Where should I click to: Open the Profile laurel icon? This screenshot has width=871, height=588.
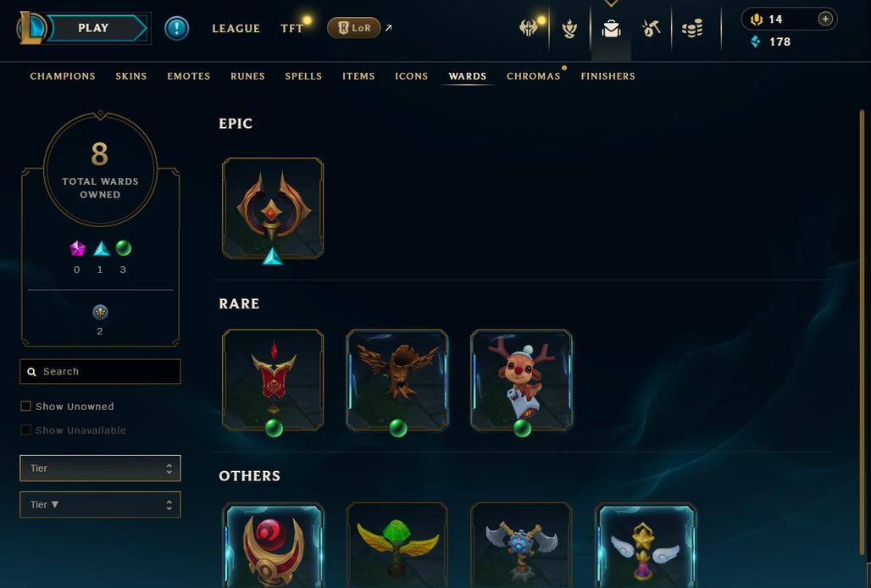click(x=569, y=28)
